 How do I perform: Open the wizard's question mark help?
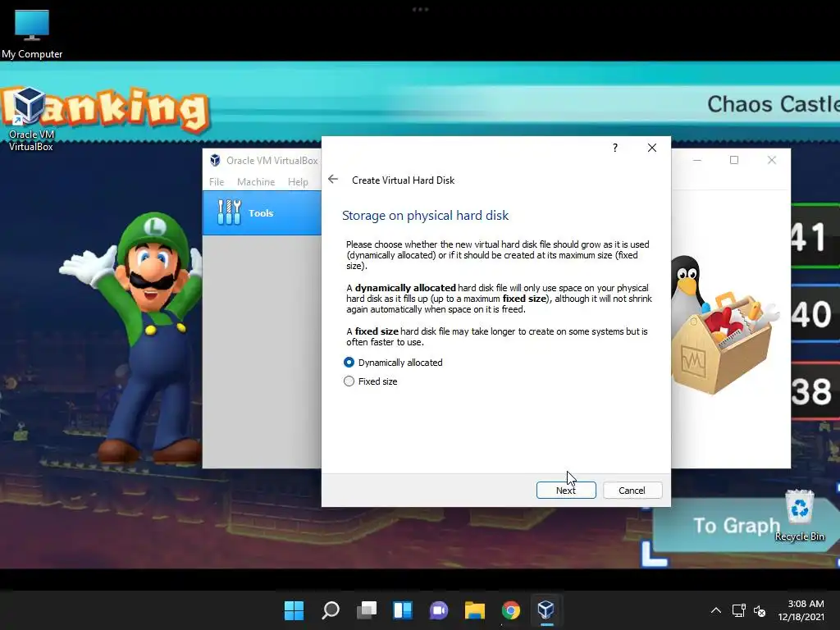[x=615, y=148]
